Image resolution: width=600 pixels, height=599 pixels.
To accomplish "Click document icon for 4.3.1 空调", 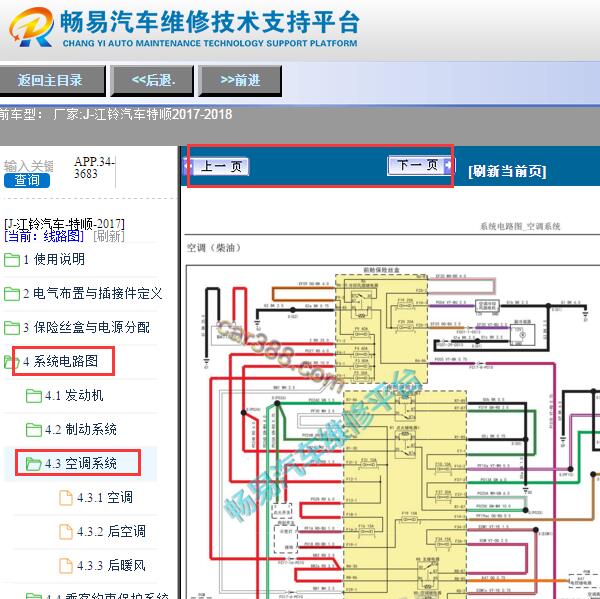I will [66, 498].
